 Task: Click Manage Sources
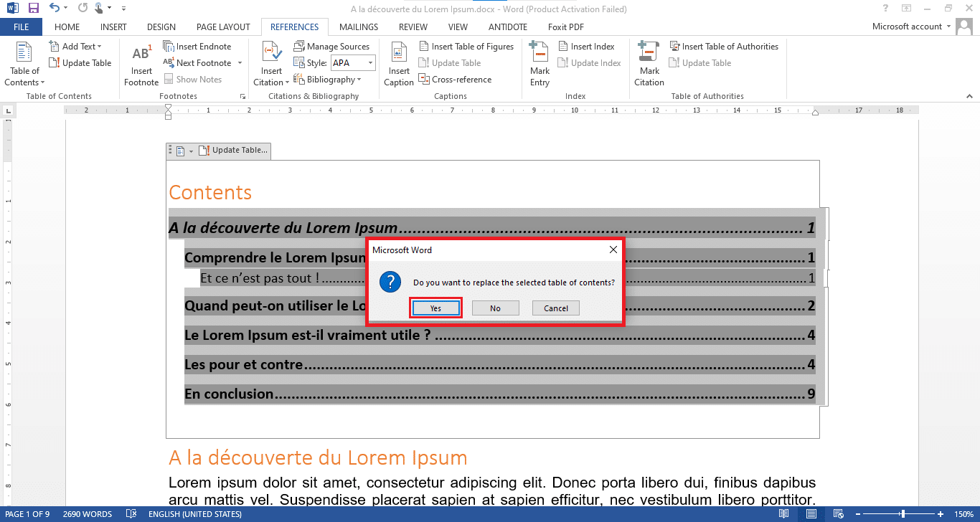(x=331, y=47)
